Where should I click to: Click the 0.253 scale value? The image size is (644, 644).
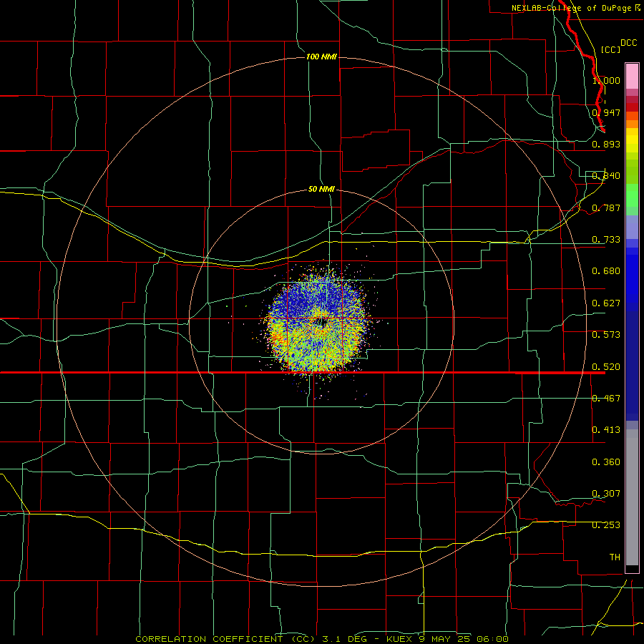[x=606, y=525]
